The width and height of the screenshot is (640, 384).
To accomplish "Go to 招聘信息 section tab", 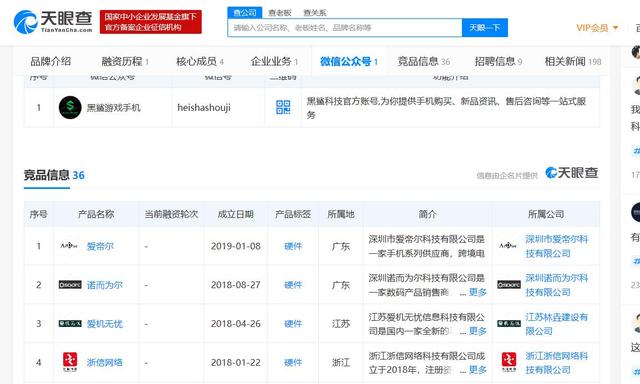I will pyautogui.click(x=498, y=61).
